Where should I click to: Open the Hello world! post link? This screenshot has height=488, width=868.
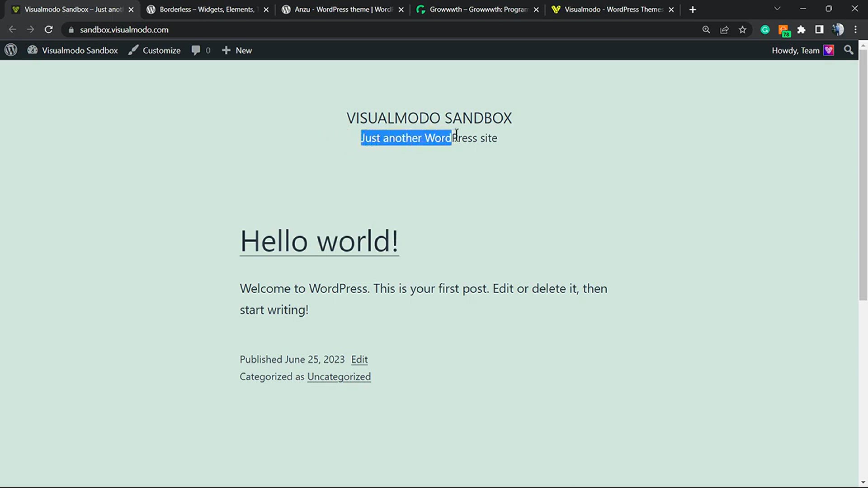[319, 241]
